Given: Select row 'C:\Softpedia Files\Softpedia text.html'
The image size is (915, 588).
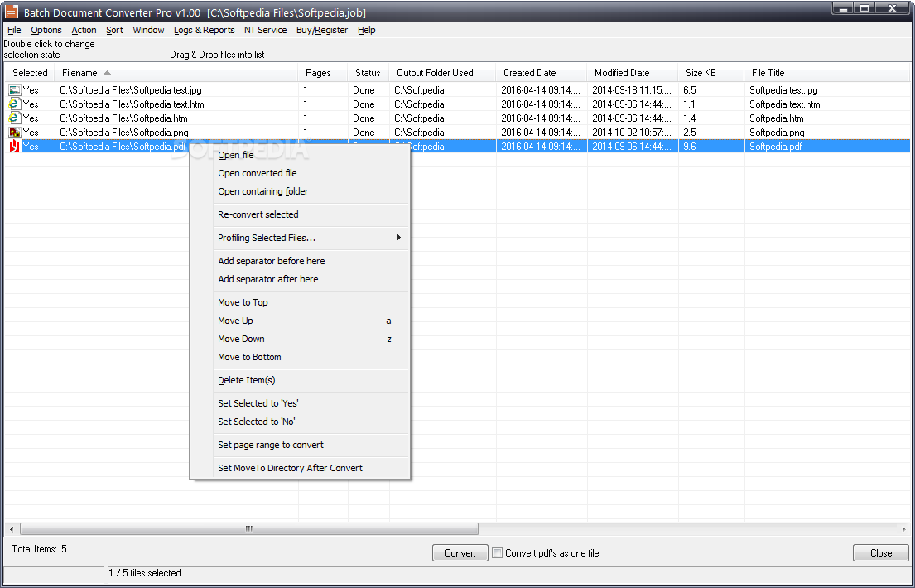Looking at the screenshot, I should [457, 104].
